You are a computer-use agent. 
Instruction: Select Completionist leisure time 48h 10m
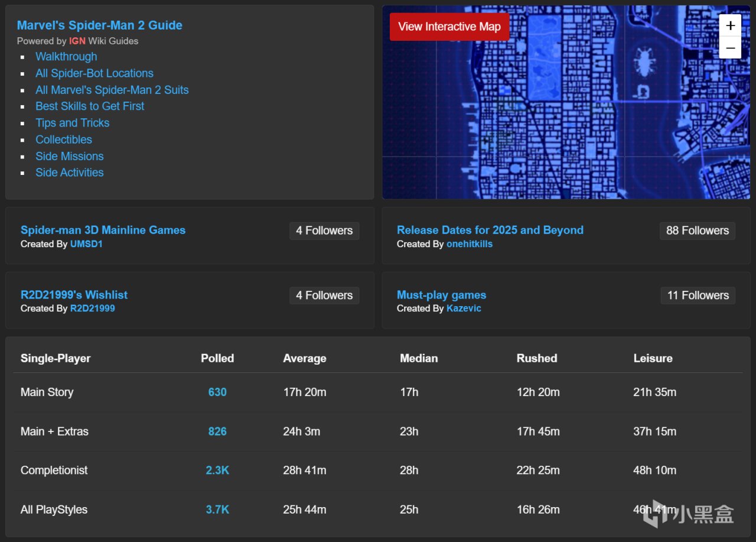[x=655, y=470]
